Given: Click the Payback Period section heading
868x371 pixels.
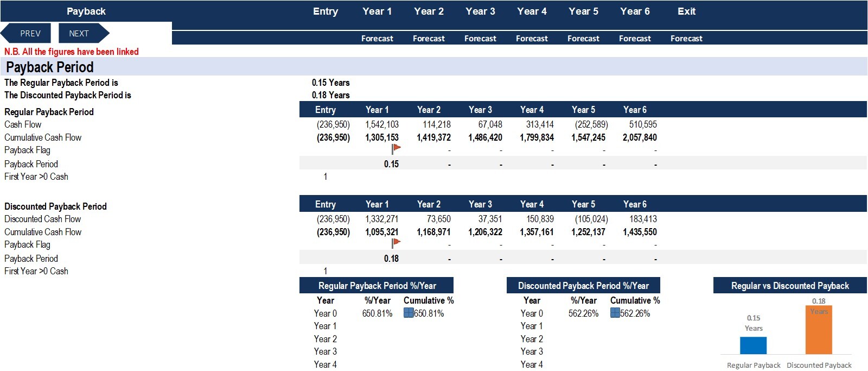Looking at the screenshot, I should click(x=50, y=67).
